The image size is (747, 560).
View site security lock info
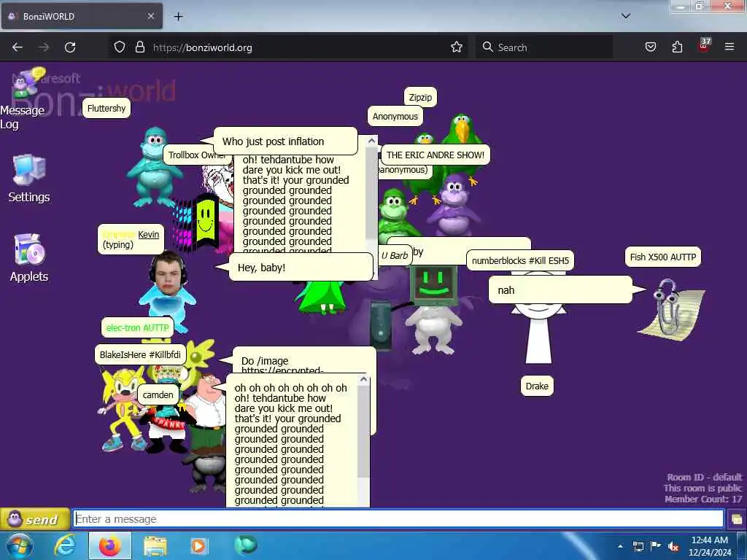(x=139, y=47)
